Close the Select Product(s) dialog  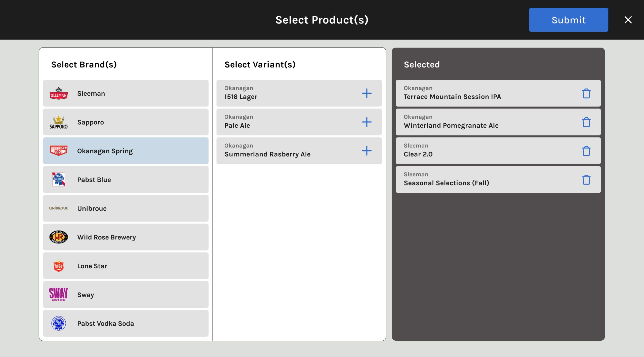pos(628,20)
